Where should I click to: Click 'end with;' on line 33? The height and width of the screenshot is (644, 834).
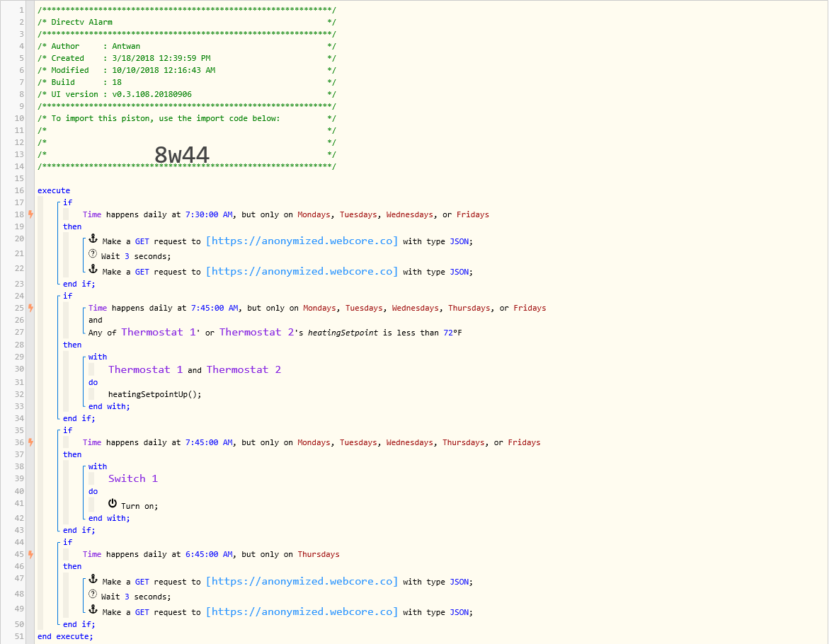pos(109,406)
